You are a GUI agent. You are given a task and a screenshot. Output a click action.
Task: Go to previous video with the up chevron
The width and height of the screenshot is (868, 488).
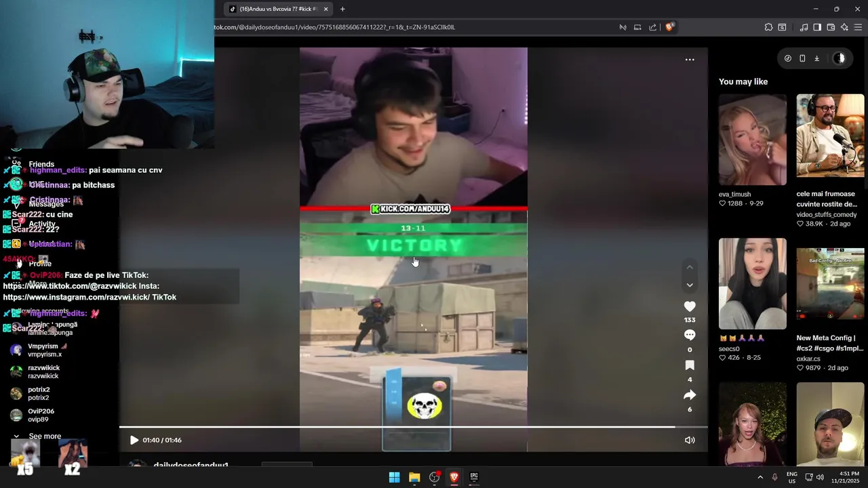(x=690, y=267)
